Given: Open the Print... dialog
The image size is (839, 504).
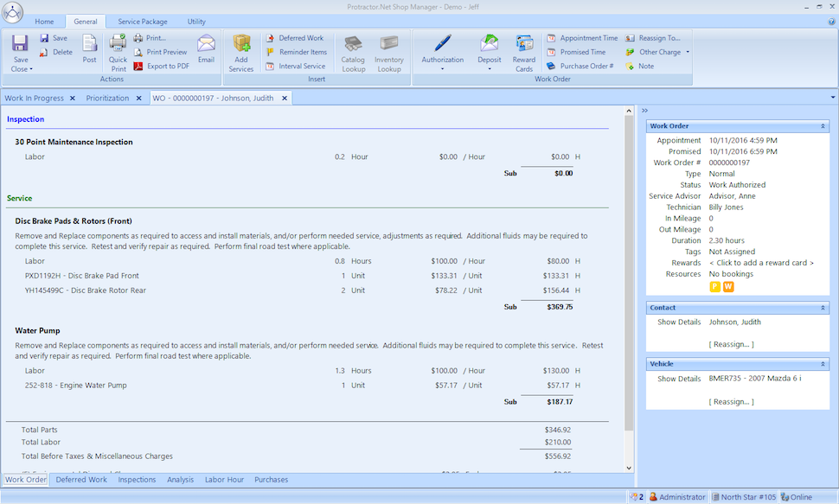Looking at the screenshot, I should (150, 38).
